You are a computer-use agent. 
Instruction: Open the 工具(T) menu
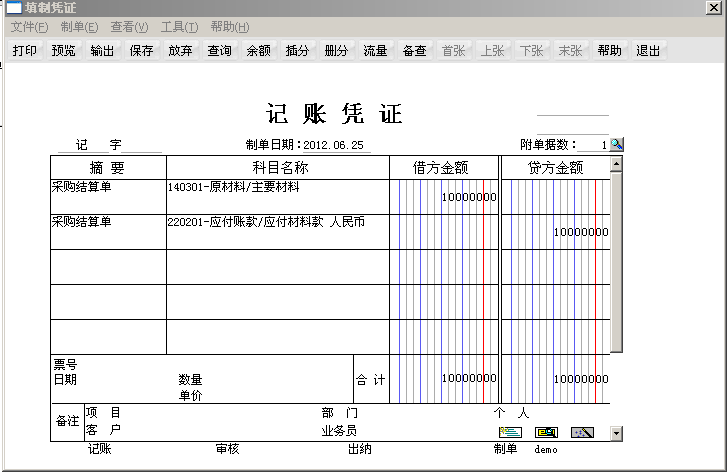179,27
